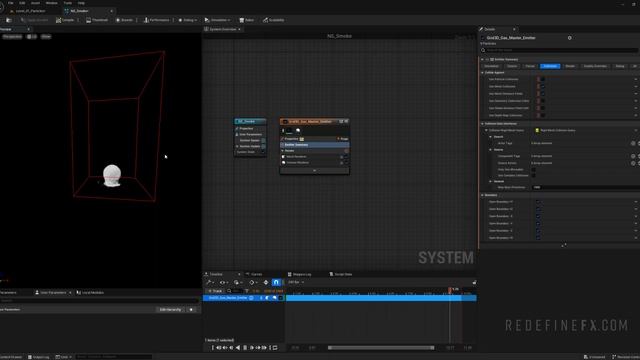640x360 pixels.
Task: Click the Thumbnail toolbar button
Action: (97, 20)
